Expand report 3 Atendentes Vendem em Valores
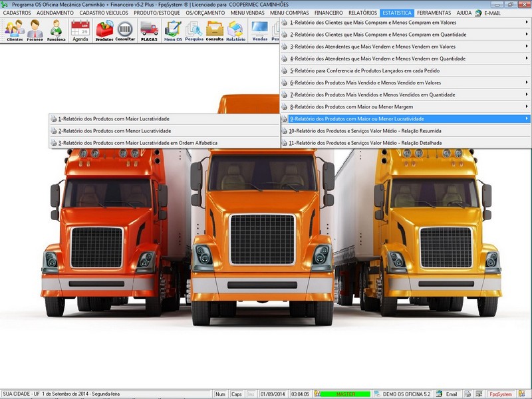This screenshot has height=399, width=532. [x=406, y=47]
